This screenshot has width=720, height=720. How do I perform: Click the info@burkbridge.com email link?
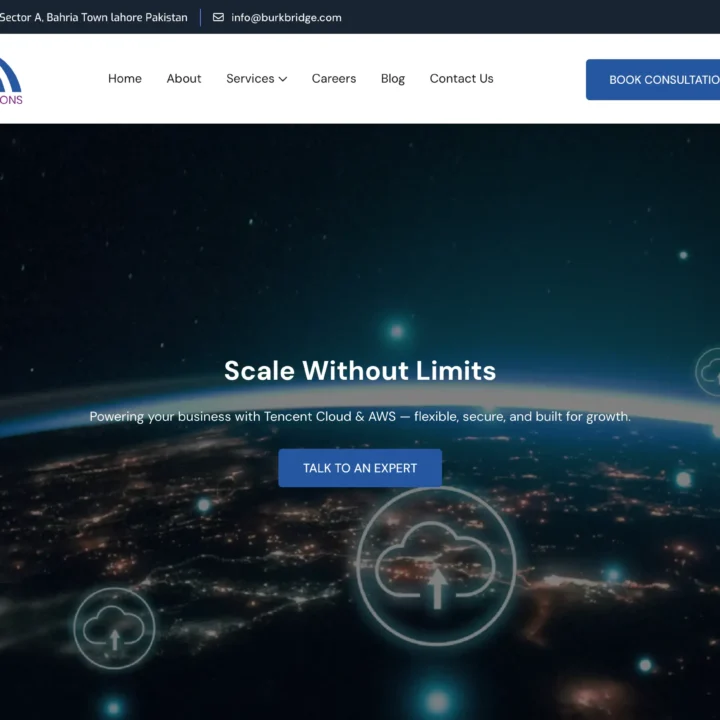(x=286, y=17)
